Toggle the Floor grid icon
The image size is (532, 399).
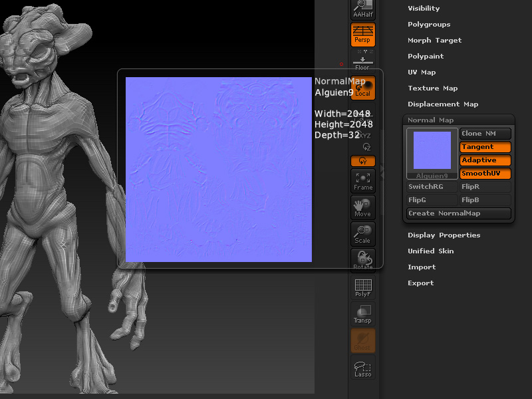coord(362,61)
